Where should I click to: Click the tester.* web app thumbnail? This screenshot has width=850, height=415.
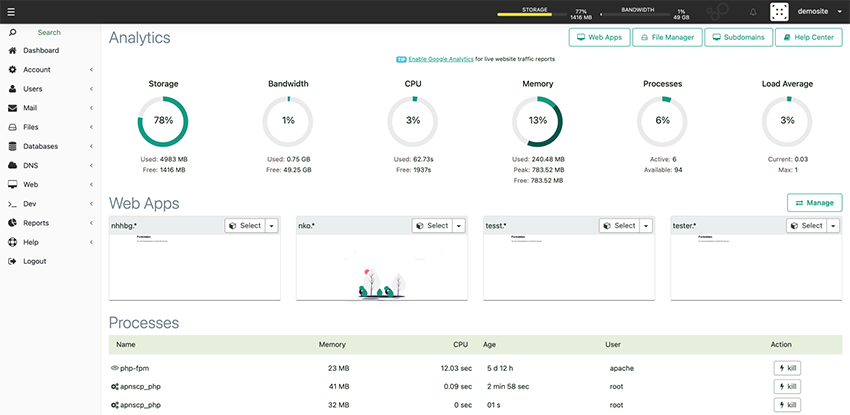[756, 267]
